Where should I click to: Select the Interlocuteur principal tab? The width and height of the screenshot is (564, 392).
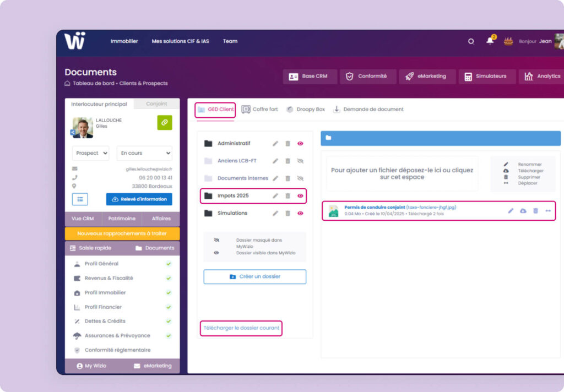(99, 104)
